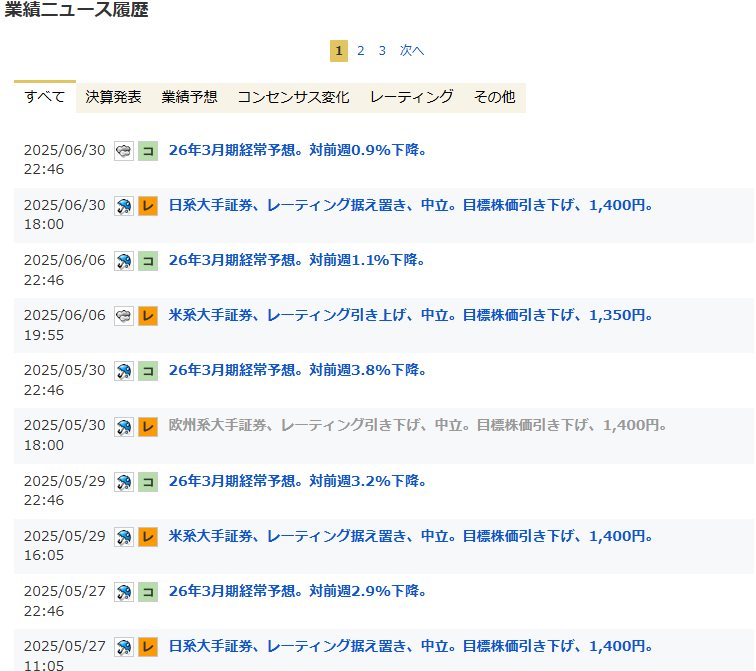Open visited 欧州系大手証券 レーティング引き下げ news
The width and height of the screenshot is (756, 671).
[x=418, y=425]
